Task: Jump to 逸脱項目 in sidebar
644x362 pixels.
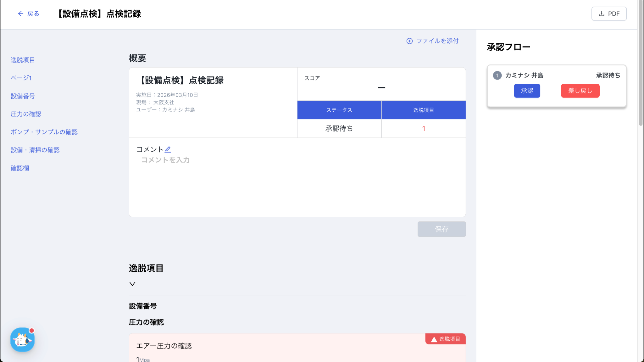Action: pyautogui.click(x=23, y=60)
